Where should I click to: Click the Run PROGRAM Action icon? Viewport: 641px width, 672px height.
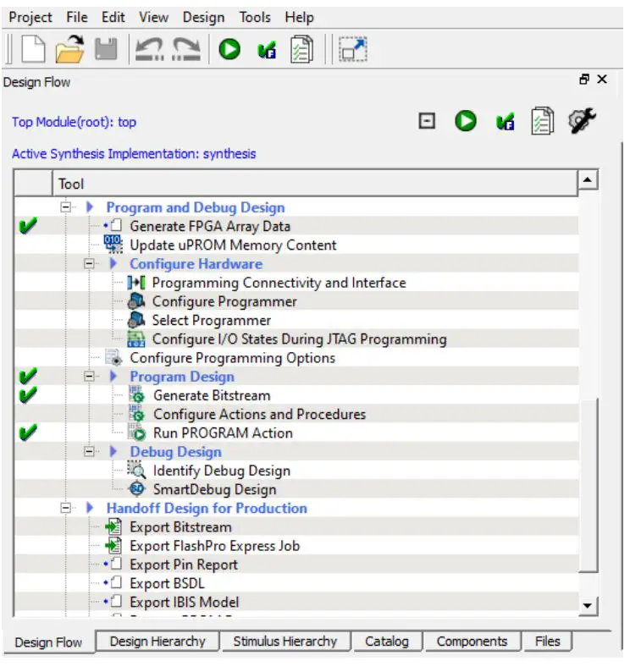point(137,432)
